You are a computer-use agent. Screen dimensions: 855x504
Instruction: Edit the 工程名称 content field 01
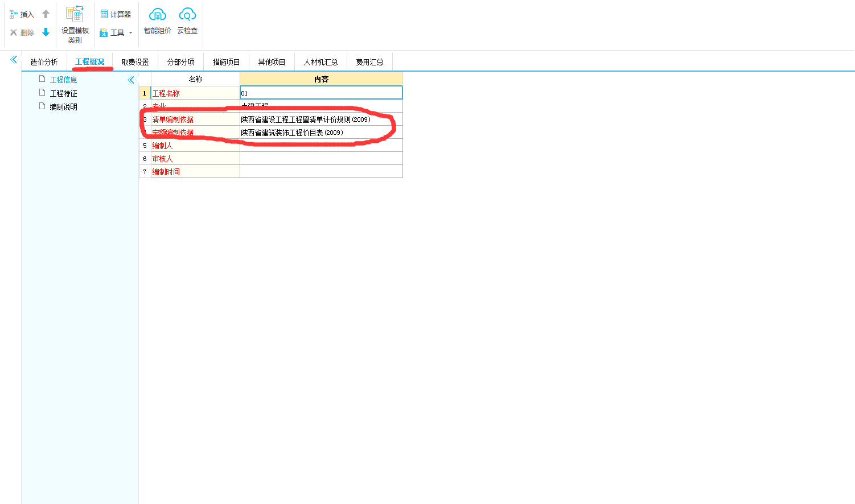point(321,93)
